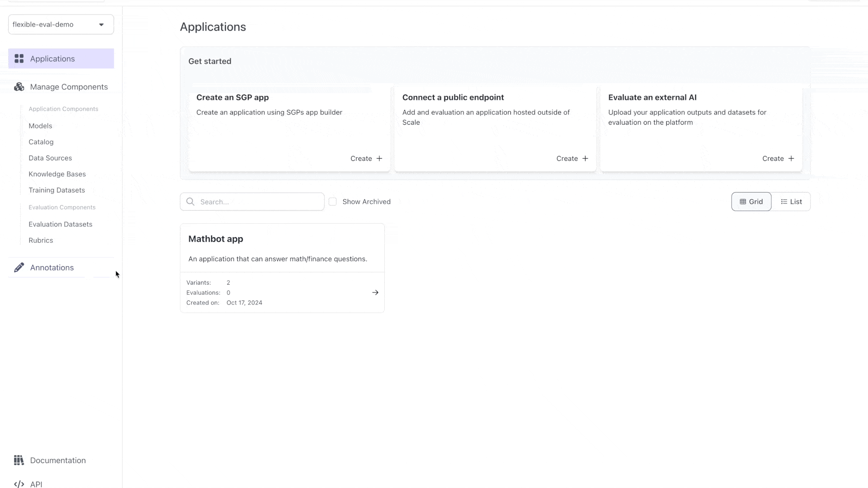
Task: Click Create under Connect a public endpoint
Action: click(571, 159)
